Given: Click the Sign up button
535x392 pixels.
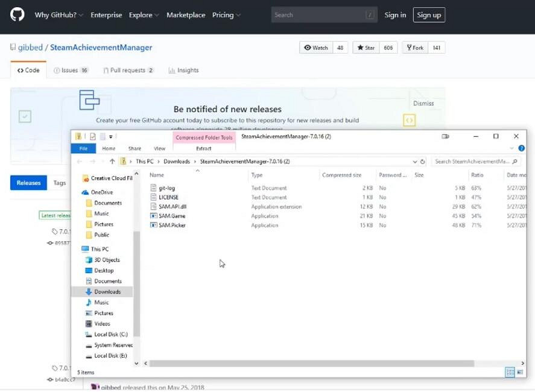Looking at the screenshot, I should click(429, 15).
